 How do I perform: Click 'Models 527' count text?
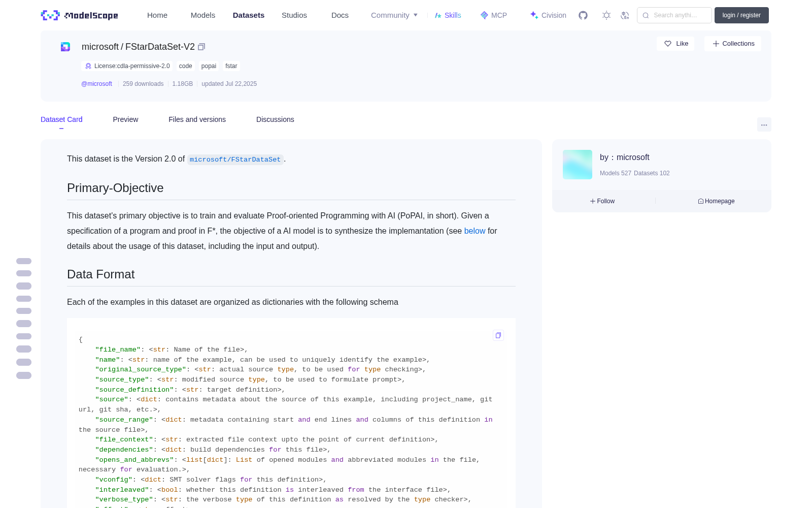616,173
